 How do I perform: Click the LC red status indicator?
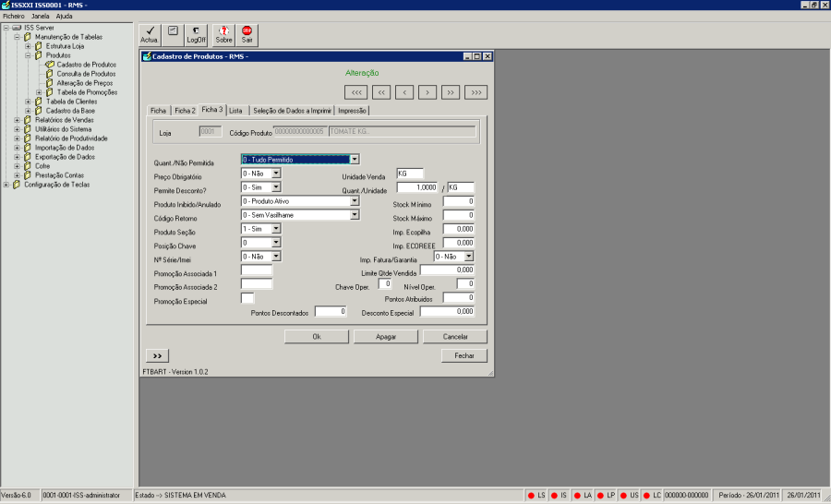(646, 496)
